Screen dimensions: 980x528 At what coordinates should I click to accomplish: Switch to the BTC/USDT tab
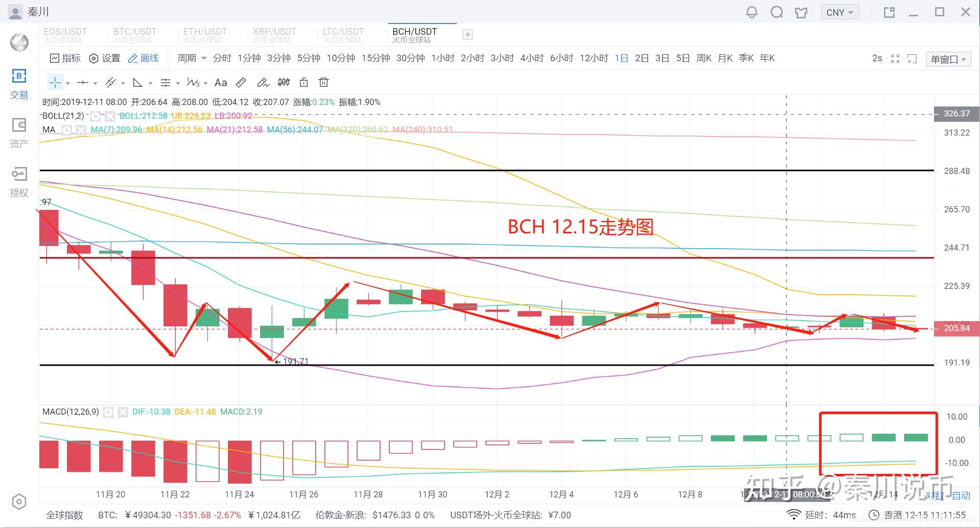[135, 35]
